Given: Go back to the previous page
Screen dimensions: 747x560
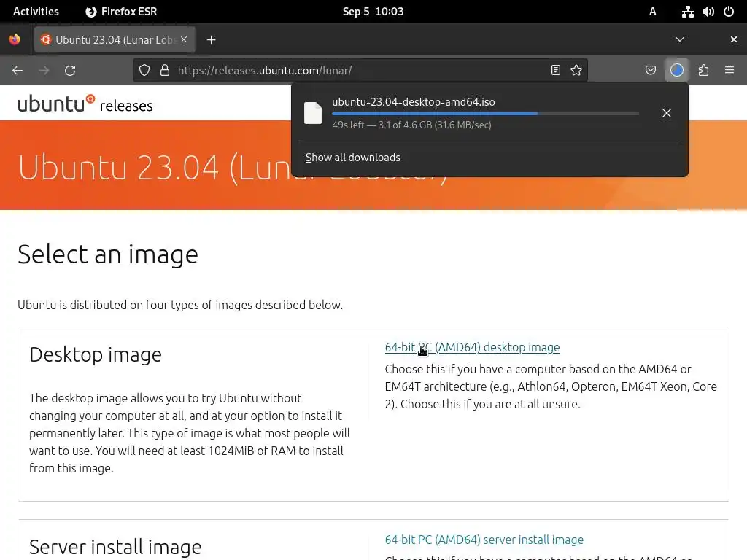Looking at the screenshot, I should [18, 71].
